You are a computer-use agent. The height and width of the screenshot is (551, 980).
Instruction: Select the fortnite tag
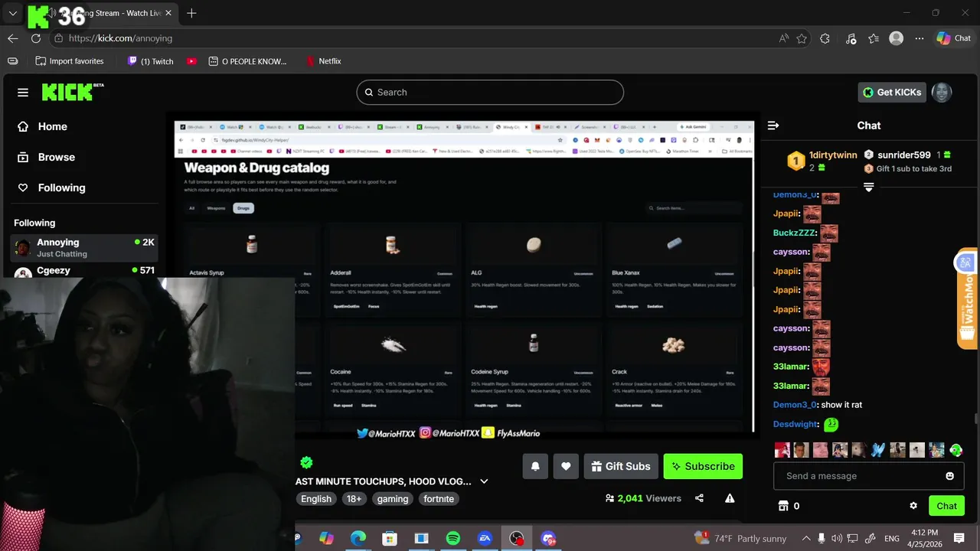[x=439, y=498]
